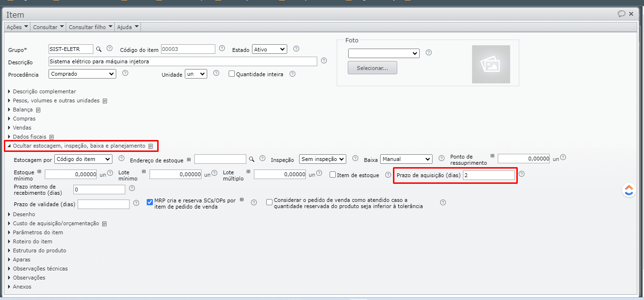The image size is (644, 300).
Task: Click help icon next to Estocagem por dropdown
Action: [121, 158]
